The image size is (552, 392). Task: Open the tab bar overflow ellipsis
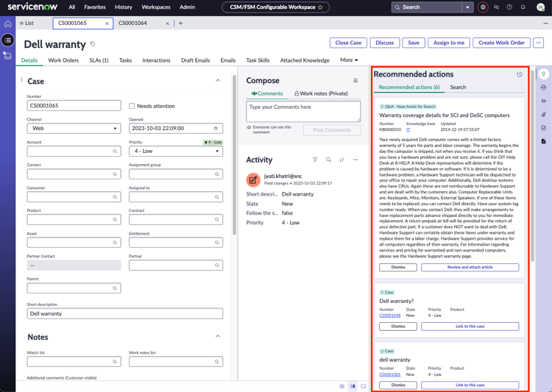545,24
